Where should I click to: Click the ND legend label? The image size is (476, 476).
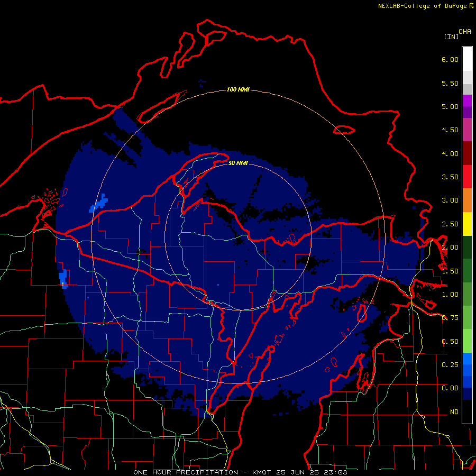[454, 412]
